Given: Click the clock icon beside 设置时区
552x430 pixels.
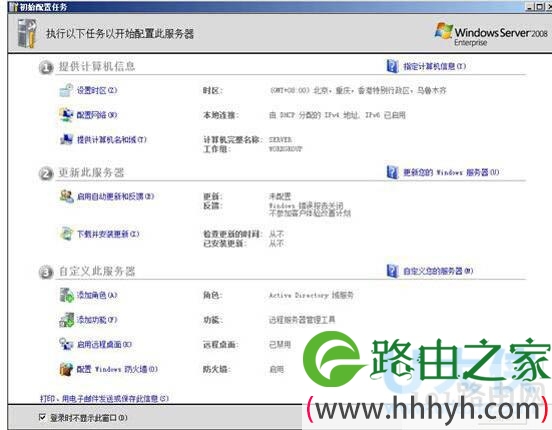Looking at the screenshot, I should pyautogui.click(x=66, y=91).
